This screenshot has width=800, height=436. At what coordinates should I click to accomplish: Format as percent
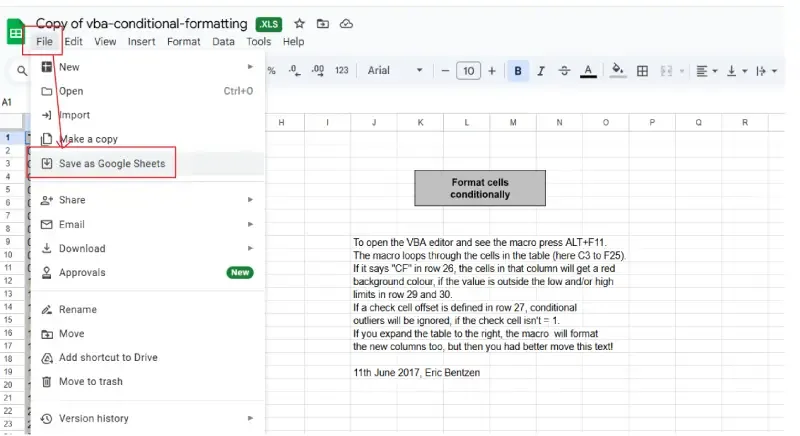point(271,71)
